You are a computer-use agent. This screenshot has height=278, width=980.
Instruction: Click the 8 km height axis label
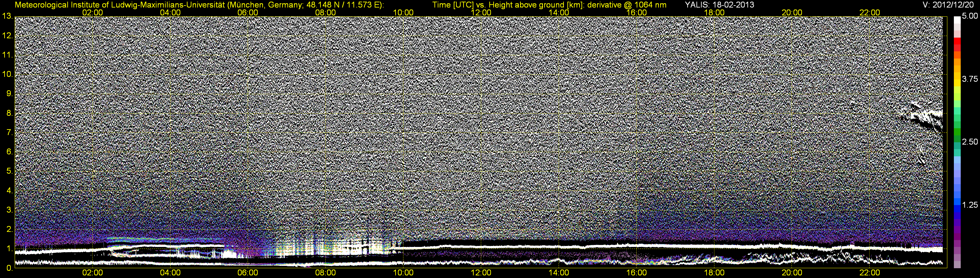[9, 113]
